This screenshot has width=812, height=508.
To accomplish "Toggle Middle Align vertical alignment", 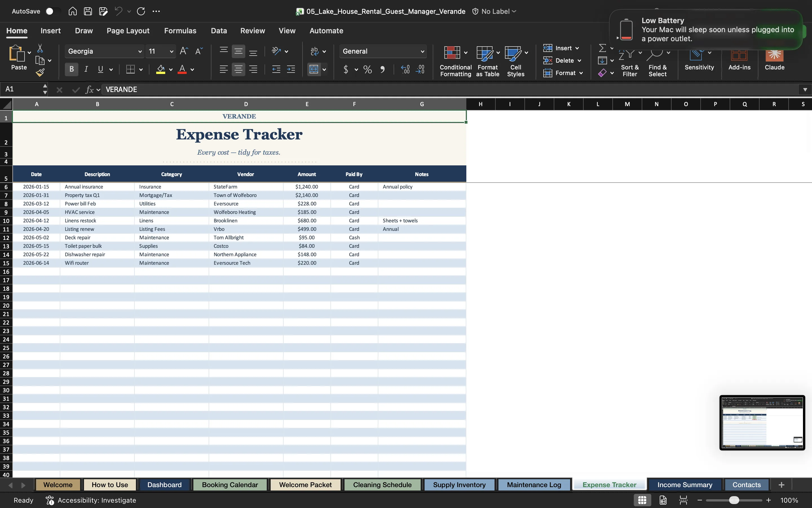I will pyautogui.click(x=238, y=51).
